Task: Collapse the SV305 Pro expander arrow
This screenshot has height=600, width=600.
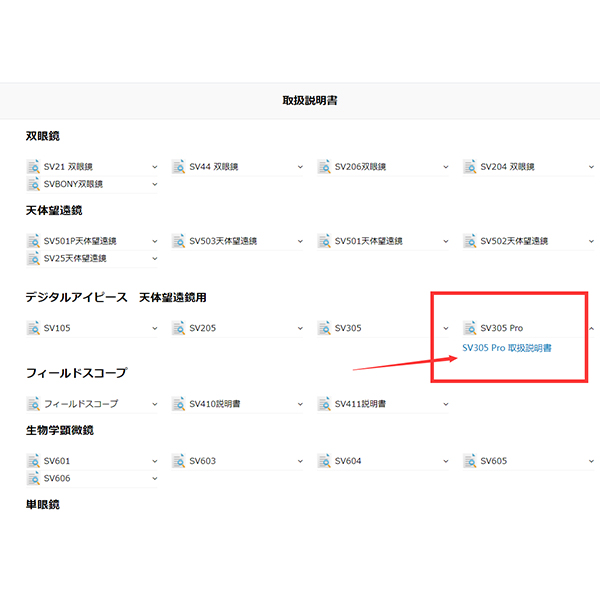Action: [x=590, y=328]
